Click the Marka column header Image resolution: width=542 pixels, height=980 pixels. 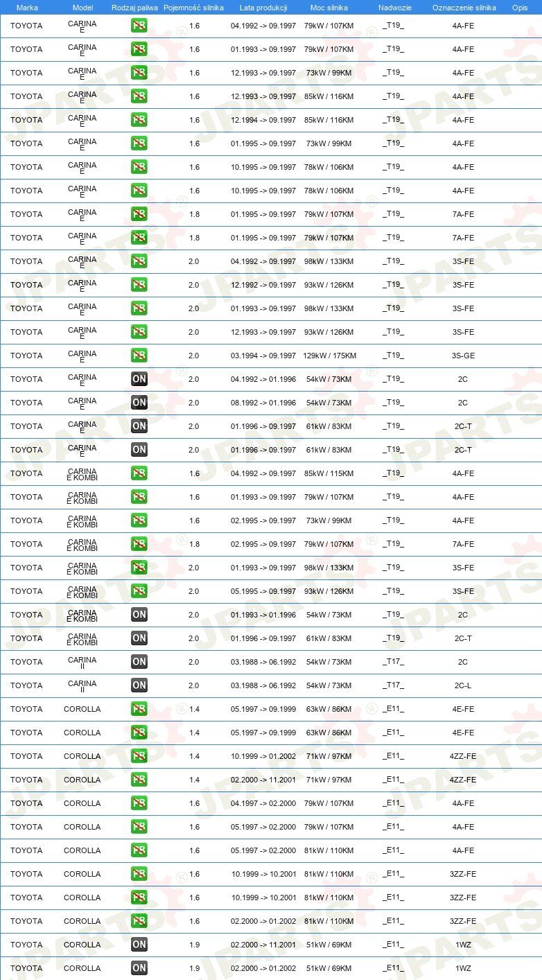27,8
